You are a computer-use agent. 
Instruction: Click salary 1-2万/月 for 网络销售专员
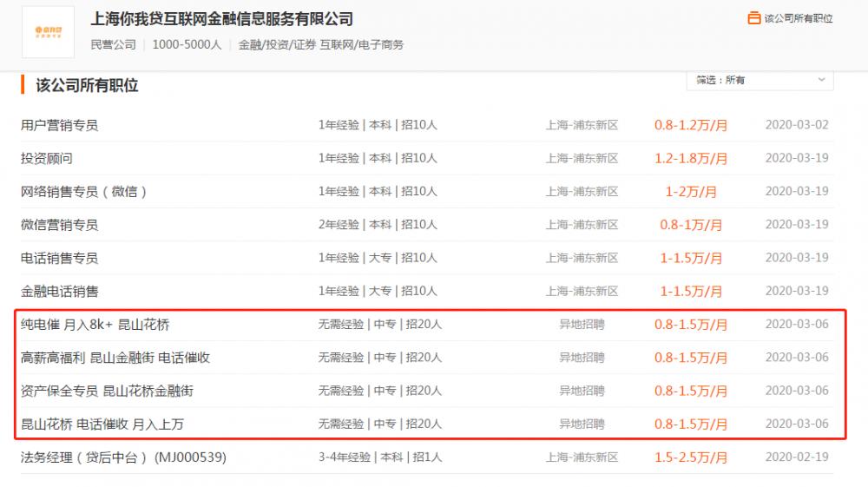[x=691, y=192]
